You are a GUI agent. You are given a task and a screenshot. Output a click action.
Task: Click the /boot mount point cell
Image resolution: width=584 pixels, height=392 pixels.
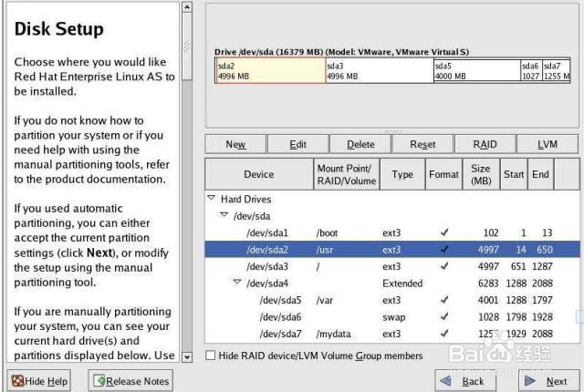(327, 232)
